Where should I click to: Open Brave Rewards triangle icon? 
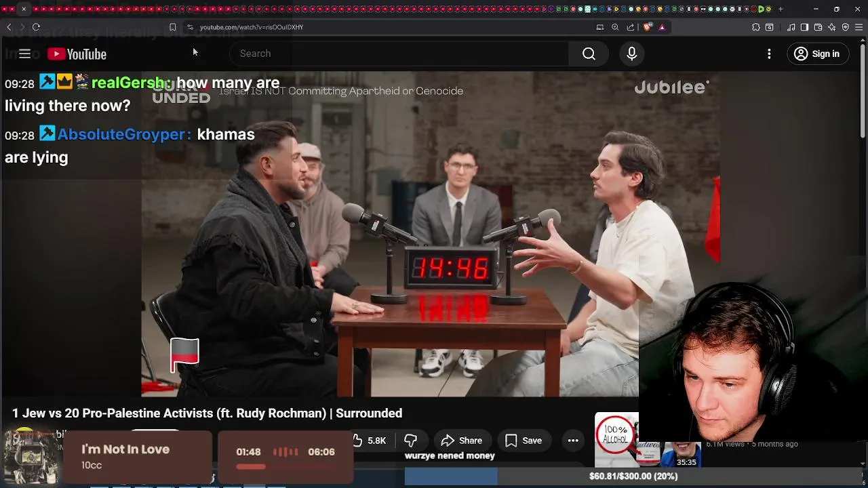tap(662, 27)
